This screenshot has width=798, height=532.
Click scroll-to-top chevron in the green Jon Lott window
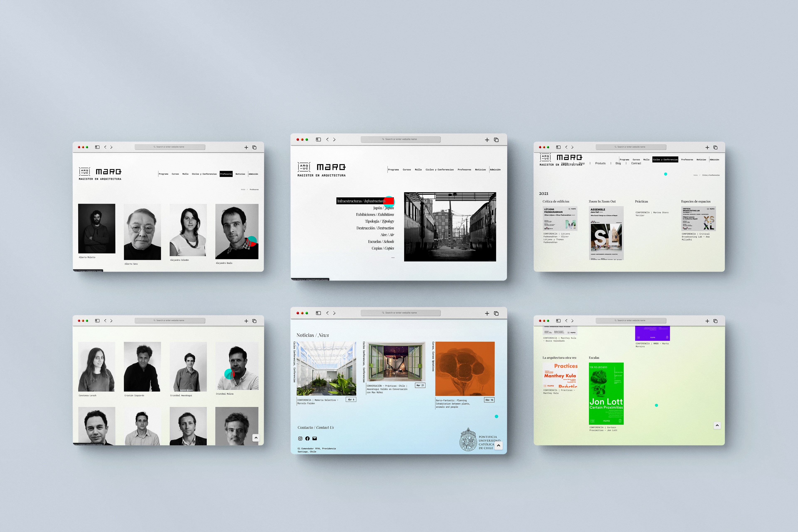pos(717,425)
